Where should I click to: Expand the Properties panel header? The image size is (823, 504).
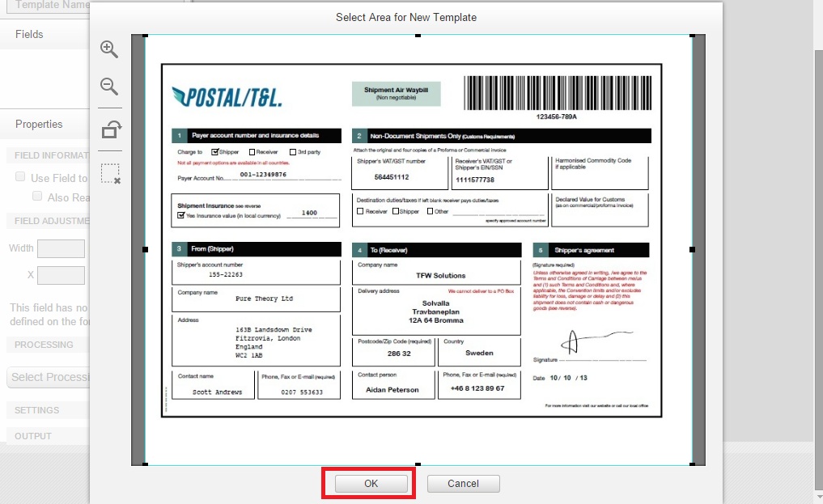click(39, 124)
